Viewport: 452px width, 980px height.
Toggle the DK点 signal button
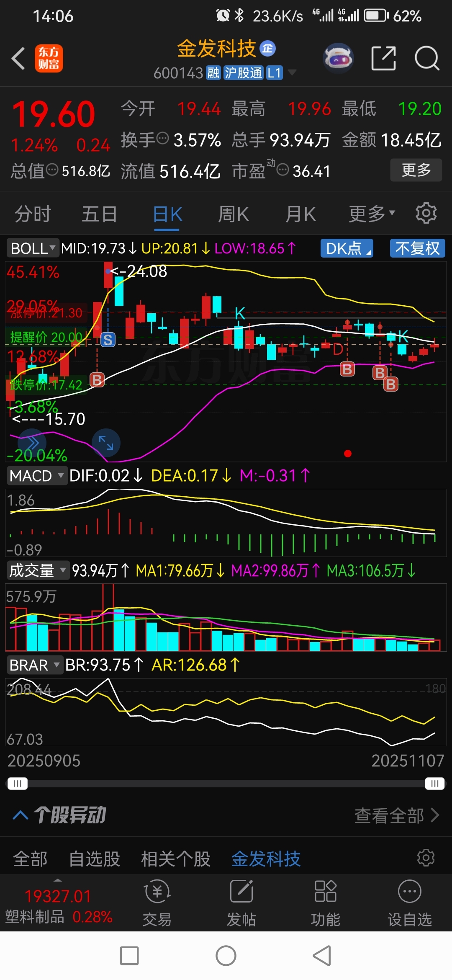[x=347, y=248]
